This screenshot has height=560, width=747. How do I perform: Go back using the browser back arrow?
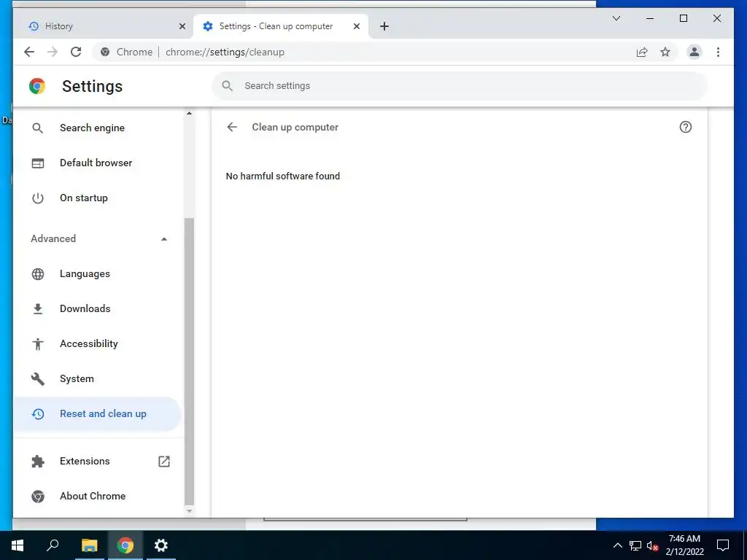point(29,52)
